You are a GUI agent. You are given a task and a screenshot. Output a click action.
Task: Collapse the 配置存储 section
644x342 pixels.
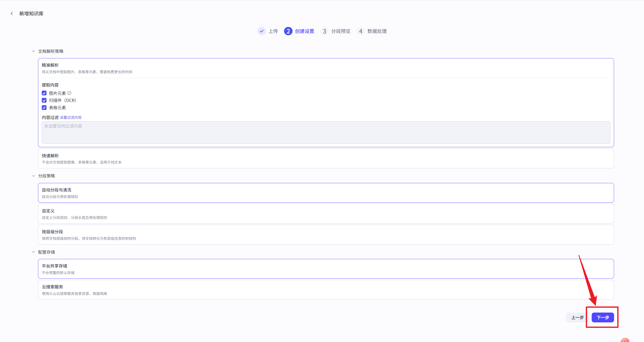pyautogui.click(x=33, y=252)
